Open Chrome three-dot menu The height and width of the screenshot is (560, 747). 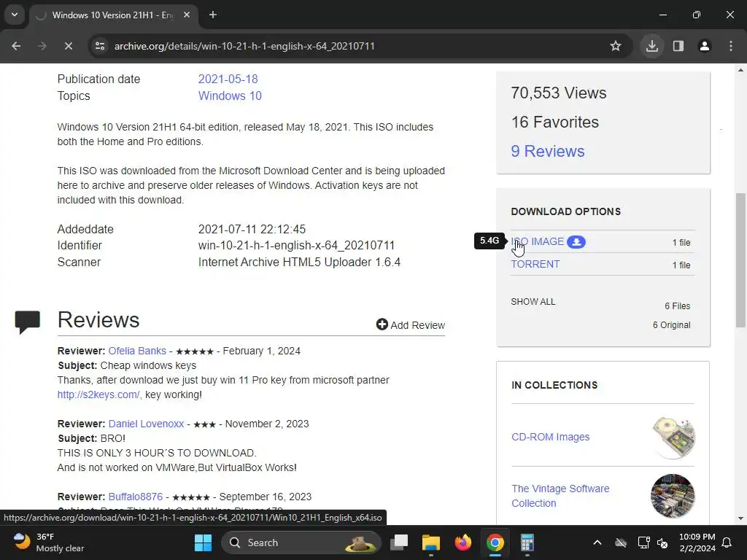(731, 46)
